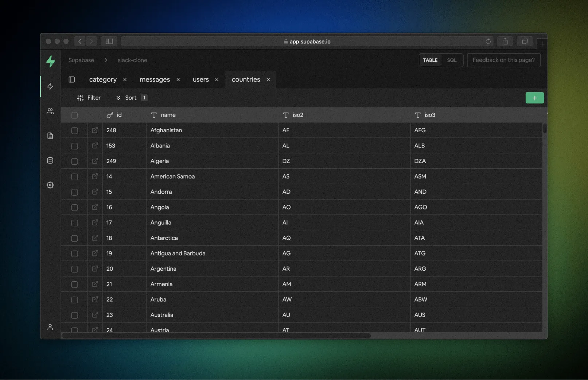Viewport: 588px width, 380px height.
Task: Switch to the category tab
Action: (103, 79)
